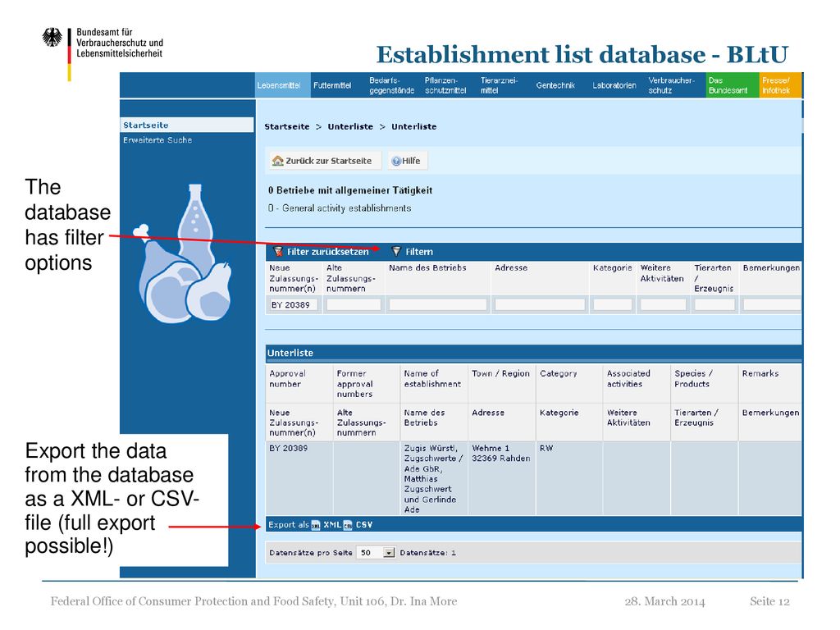Switch to Bedarfsgegenstände tab
This screenshot has height=630, width=840.
coord(391,85)
